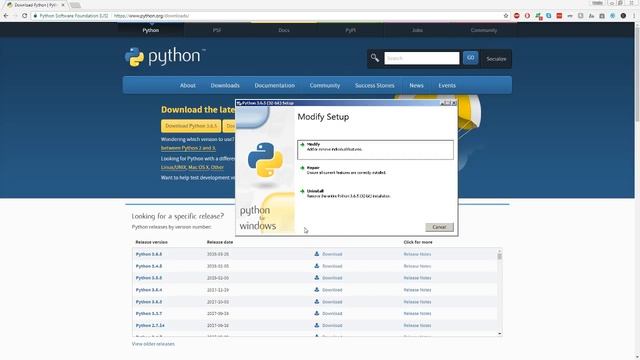The image size is (640, 360).
Task: Open the About menu in the blue navbar
Action: pos(188,85)
